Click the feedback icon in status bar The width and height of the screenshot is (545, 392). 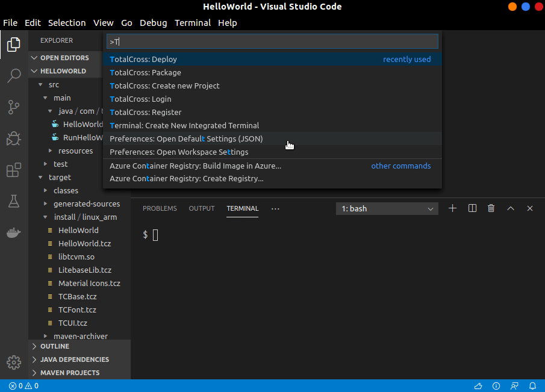click(514, 386)
